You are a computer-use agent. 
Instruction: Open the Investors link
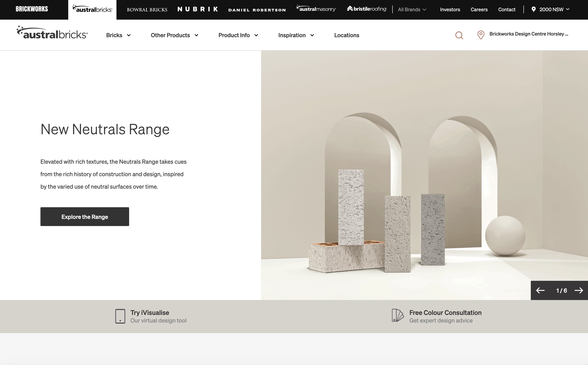[450, 9]
